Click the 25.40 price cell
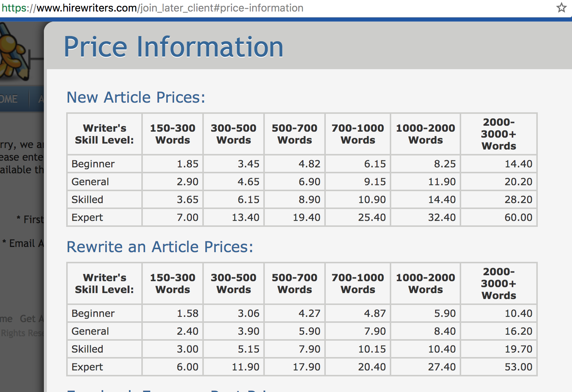This screenshot has height=392, width=572. click(358, 217)
